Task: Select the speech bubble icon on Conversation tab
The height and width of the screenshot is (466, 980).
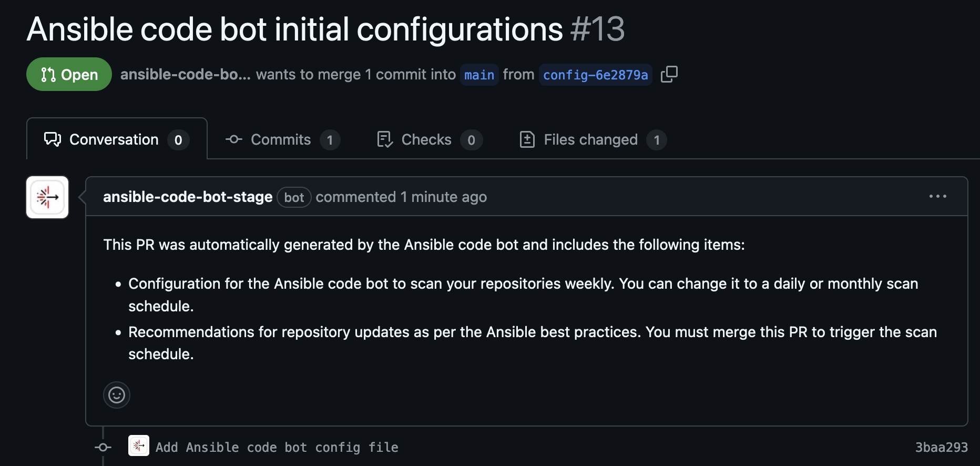Action: pyautogui.click(x=52, y=139)
